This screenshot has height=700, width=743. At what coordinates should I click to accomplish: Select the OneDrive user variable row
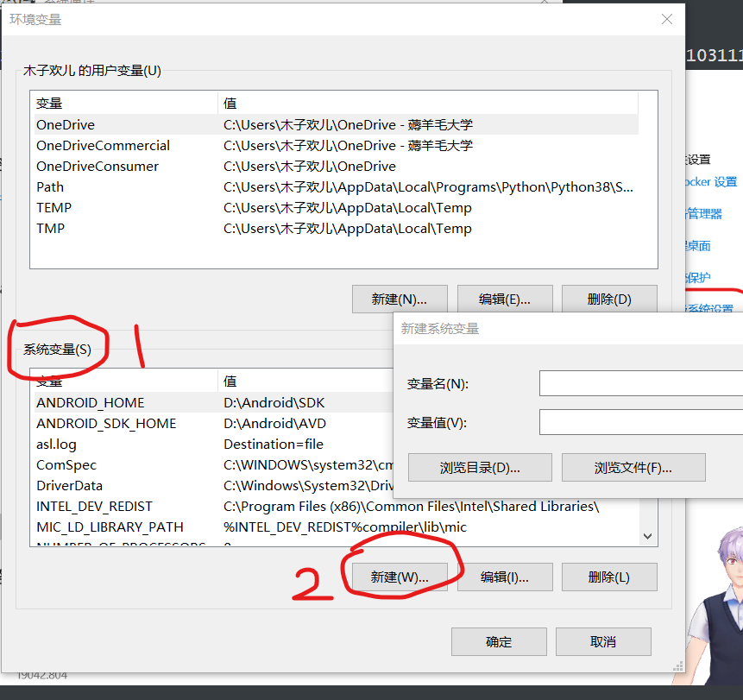(336, 124)
